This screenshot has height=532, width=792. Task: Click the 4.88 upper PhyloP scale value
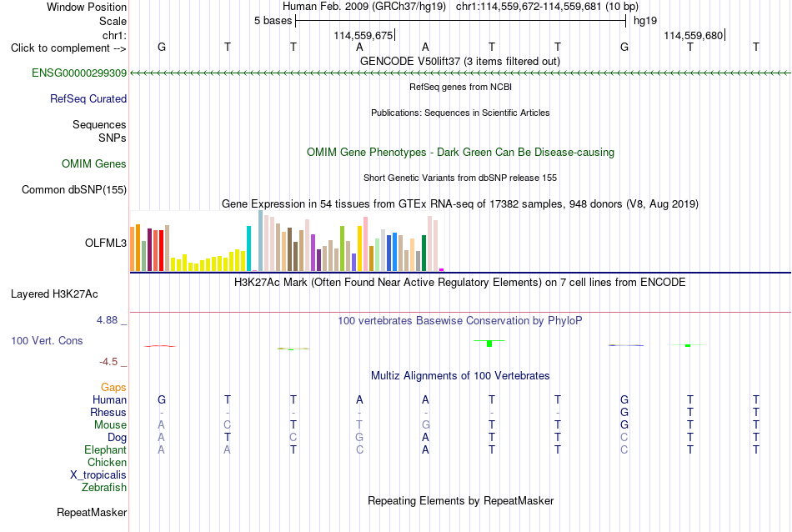[107, 320]
